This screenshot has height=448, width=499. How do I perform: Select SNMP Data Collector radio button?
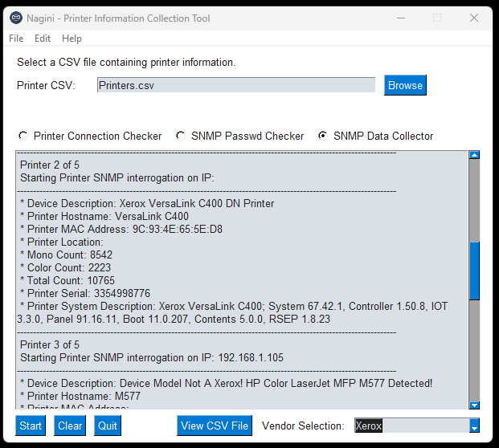pos(323,136)
